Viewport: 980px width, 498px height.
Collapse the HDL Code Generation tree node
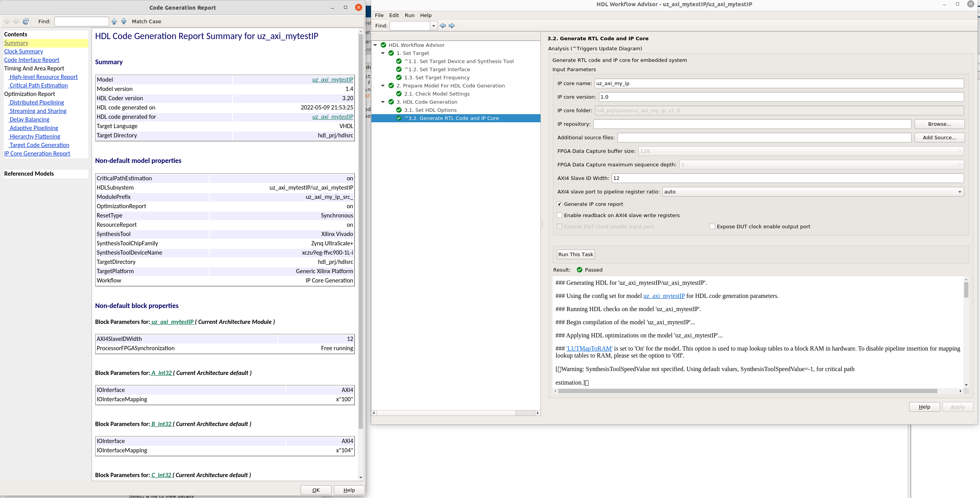pyautogui.click(x=383, y=102)
